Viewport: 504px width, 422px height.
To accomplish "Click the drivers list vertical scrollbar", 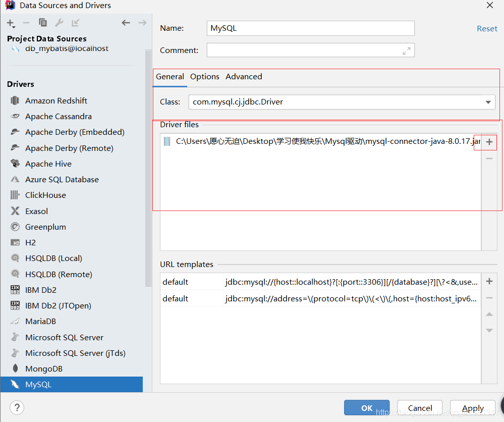I will coord(148,168).
